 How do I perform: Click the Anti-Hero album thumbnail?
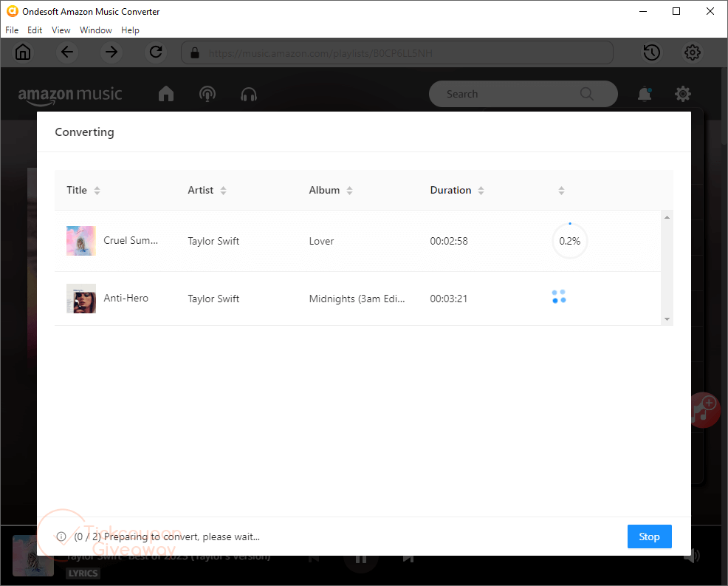click(x=81, y=299)
